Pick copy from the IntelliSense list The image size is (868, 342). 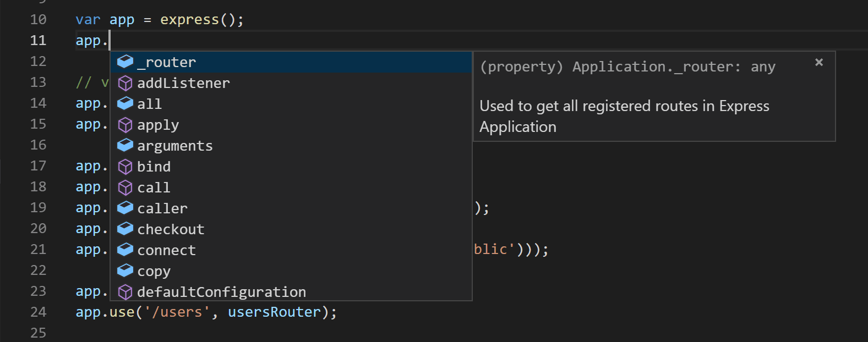pyautogui.click(x=154, y=271)
